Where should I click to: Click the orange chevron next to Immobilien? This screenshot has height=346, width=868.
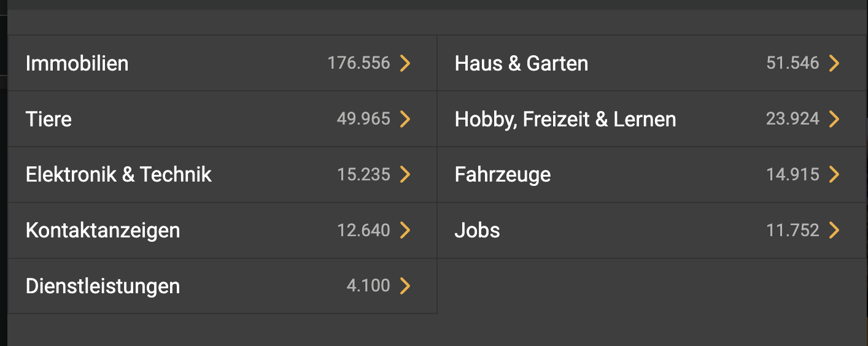(x=405, y=63)
